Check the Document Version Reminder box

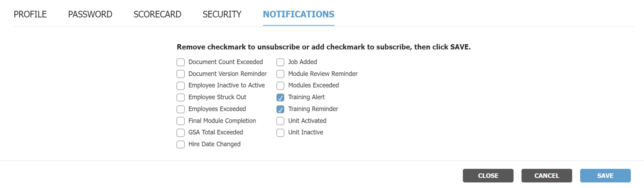coord(181,74)
